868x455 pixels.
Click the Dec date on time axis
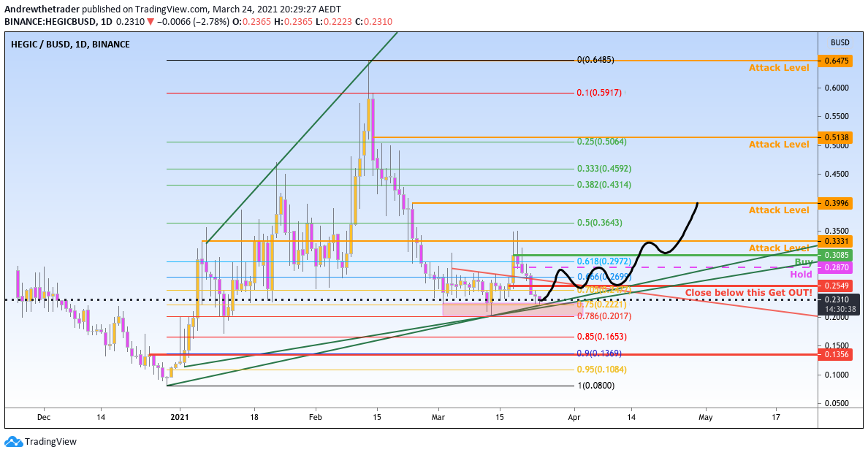[x=44, y=417]
